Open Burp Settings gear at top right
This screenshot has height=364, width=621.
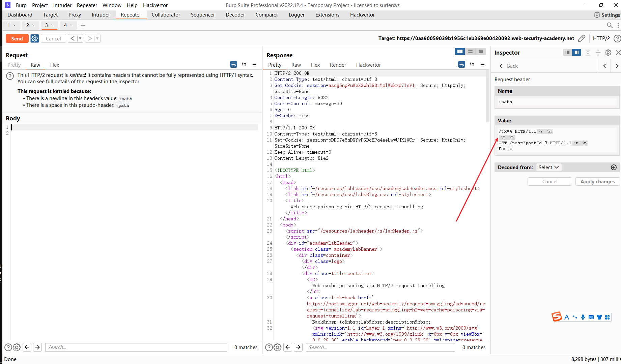click(597, 15)
